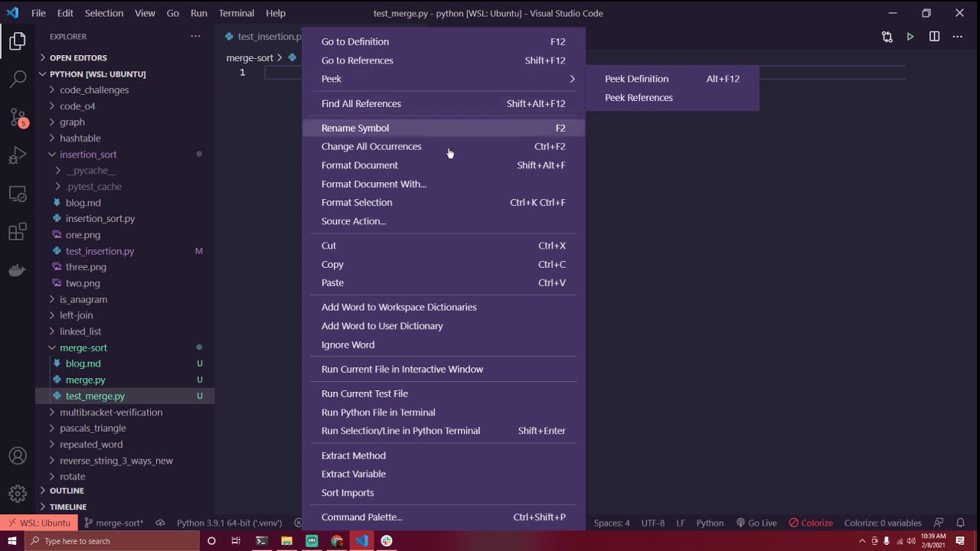The width and height of the screenshot is (980, 551).
Task: Click Go Live in the status bar
Action: [756, 523]
